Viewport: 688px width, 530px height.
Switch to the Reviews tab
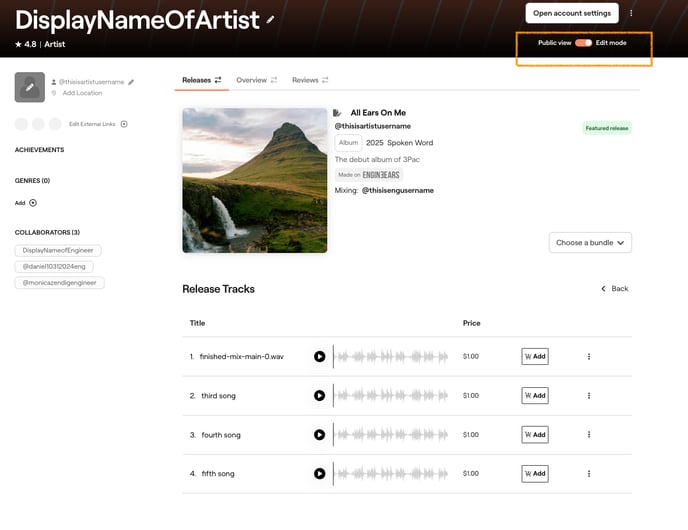click(x=310, y=80)
